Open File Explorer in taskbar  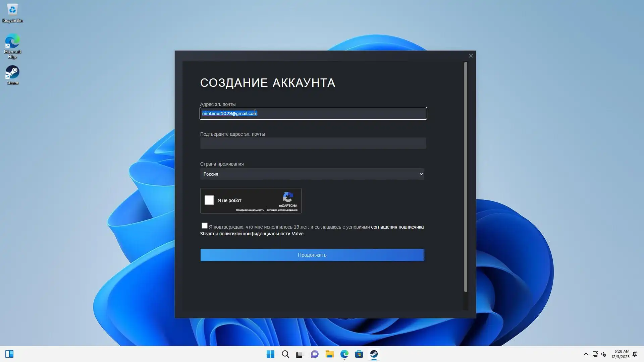(329, 354)
